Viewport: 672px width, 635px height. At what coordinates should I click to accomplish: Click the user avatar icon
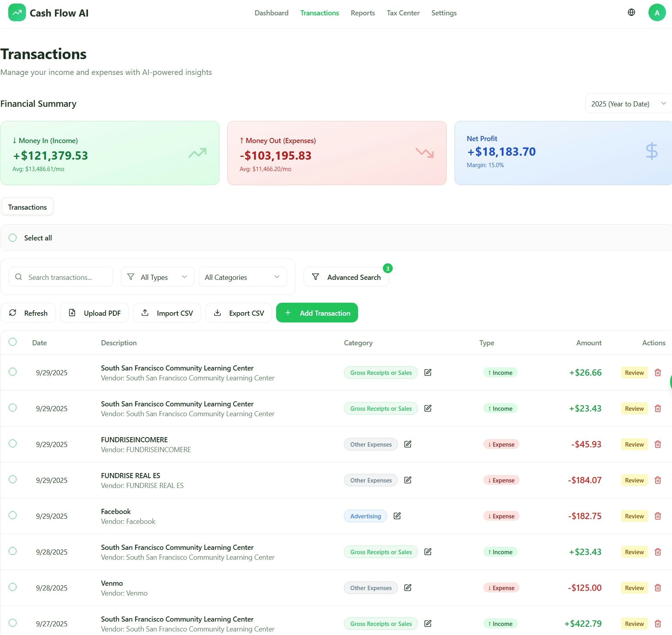(657, 12)
